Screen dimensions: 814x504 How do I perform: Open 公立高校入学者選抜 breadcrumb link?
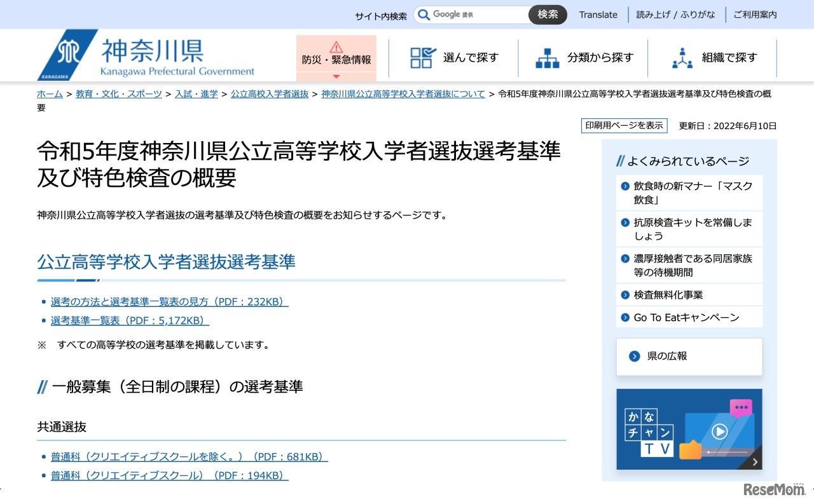click(270, 94)
